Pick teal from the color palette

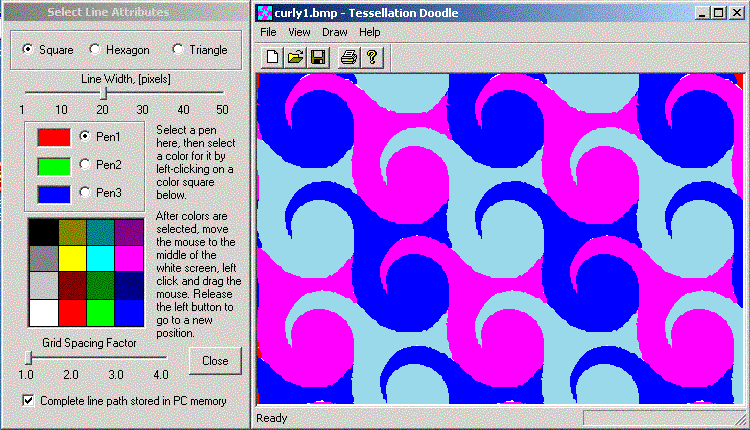pyautogui.click(x=100, y=232)
